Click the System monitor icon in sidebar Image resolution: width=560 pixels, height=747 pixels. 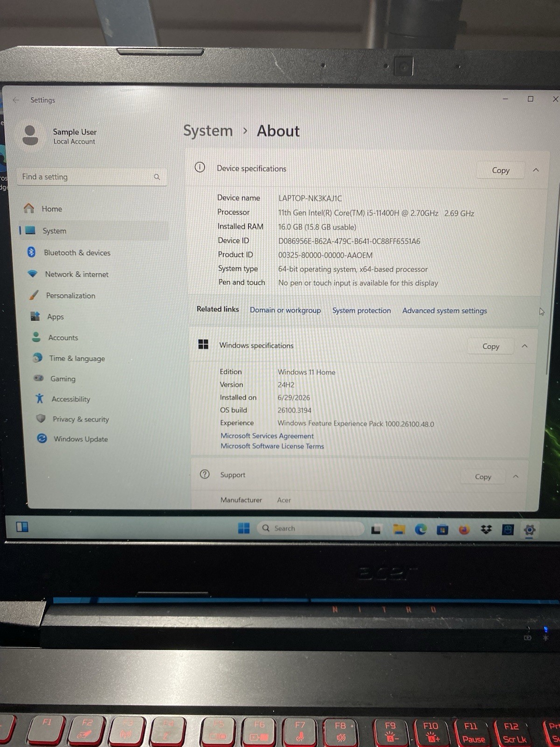point(30,230)
